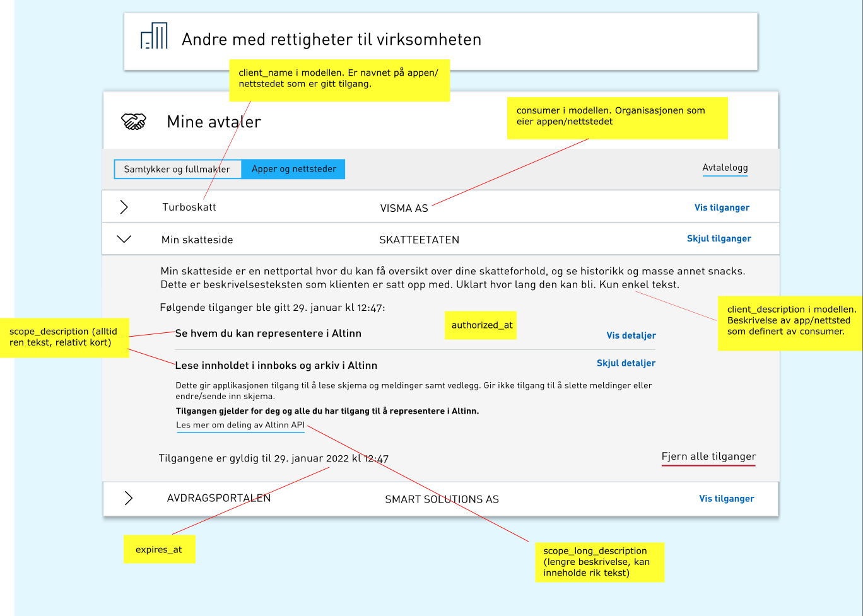
Task: Click Fjern alle tilganger
Action: (x=708, y=456)
